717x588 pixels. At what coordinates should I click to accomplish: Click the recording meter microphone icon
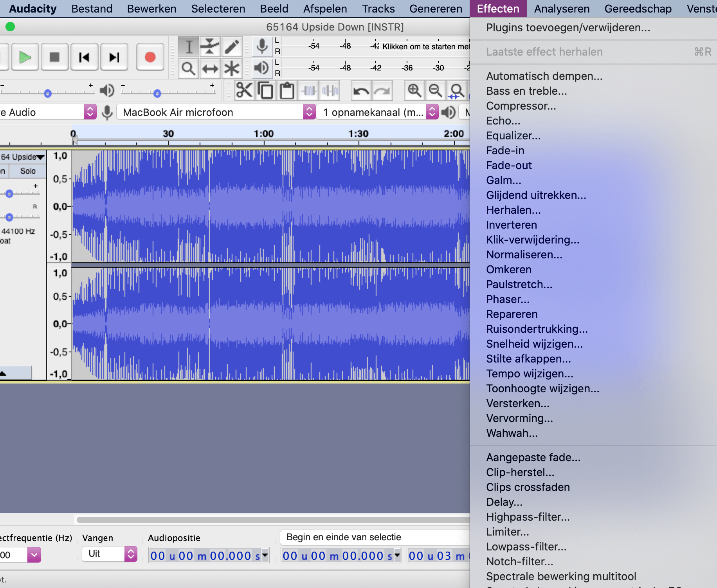(262, 47)
